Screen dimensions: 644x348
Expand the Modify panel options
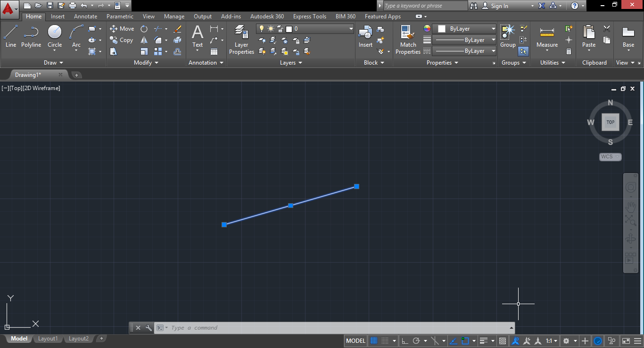pos(146,63)
